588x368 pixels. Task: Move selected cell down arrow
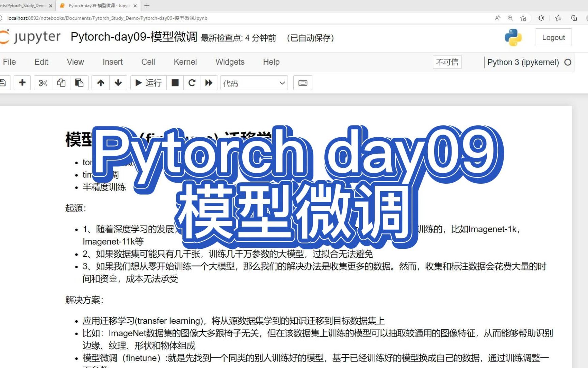[118, 83]
